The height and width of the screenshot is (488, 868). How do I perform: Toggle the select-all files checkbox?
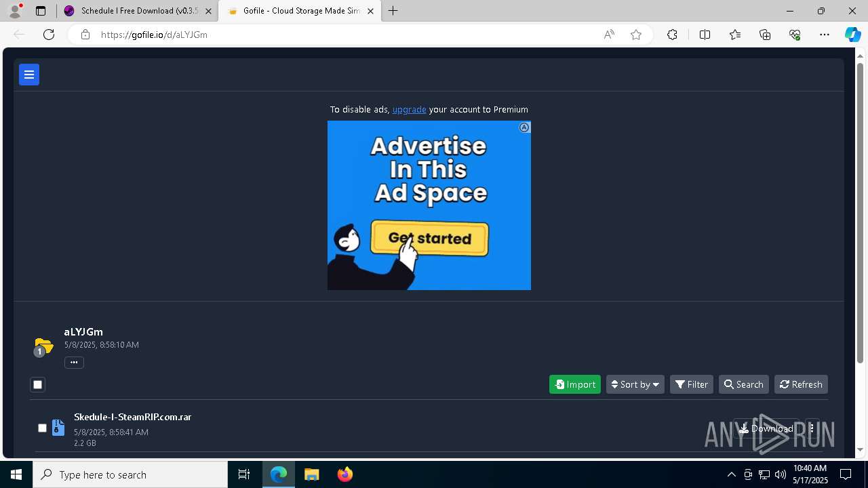38,384
